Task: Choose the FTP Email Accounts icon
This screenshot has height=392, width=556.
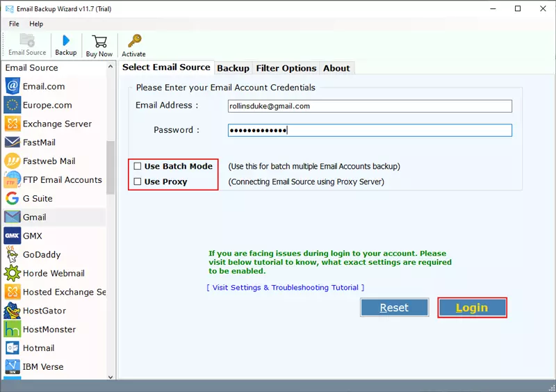Action: (13, 179)
